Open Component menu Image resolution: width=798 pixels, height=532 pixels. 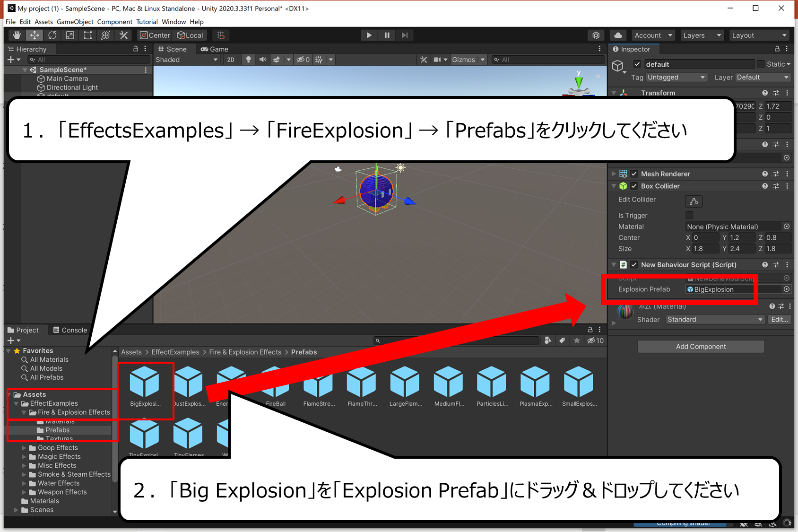115,22
